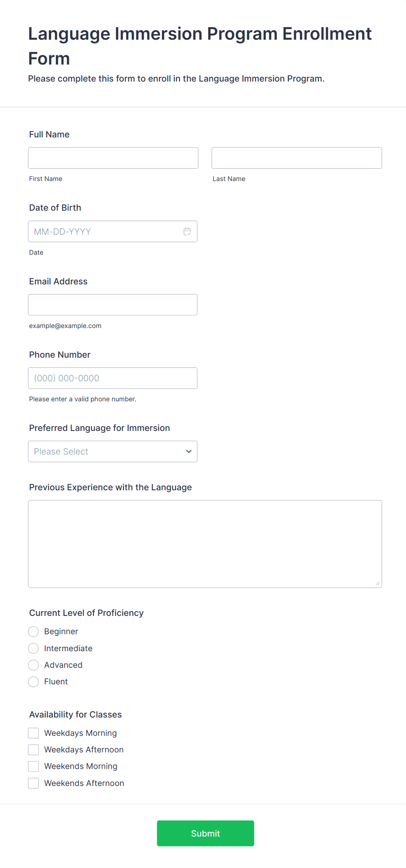
Task: Enable Weekends Morning availability
Action: [34, 766]
